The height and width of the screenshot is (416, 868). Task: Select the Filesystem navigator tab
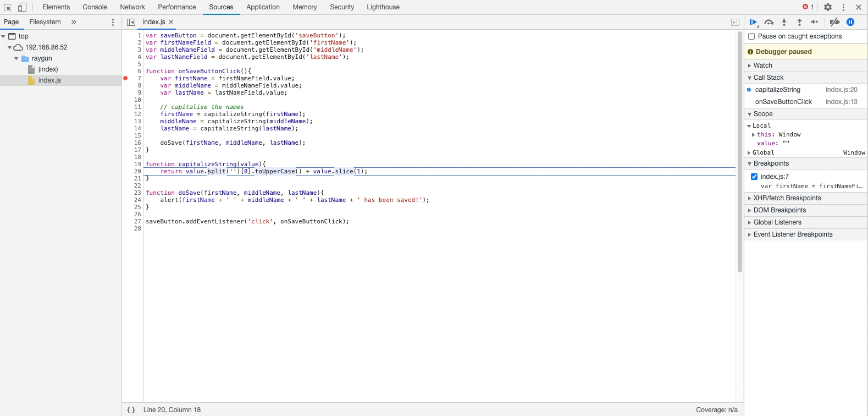[x=45, y=22]
